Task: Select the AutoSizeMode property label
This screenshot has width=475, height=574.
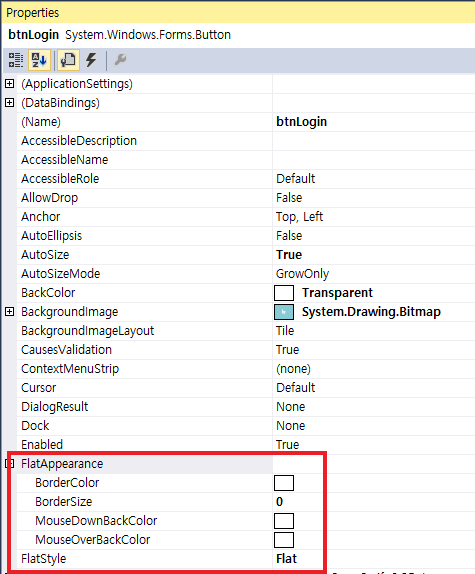Action: [x=61, y=274]
